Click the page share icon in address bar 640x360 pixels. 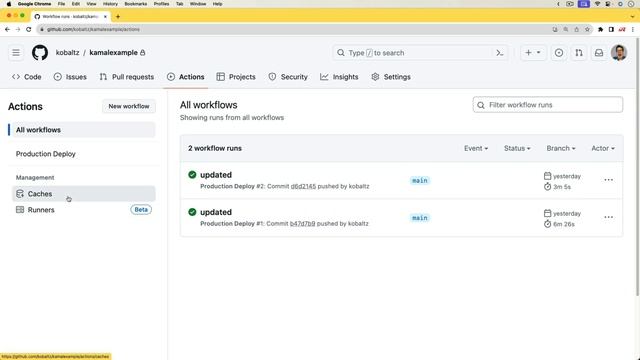pos(576,29)
